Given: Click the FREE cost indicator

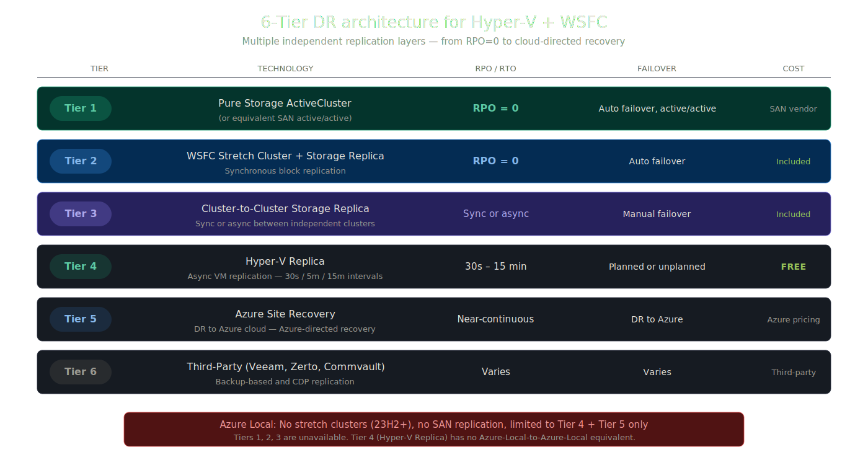Looking at the screenshot, I should coord(794,266).
